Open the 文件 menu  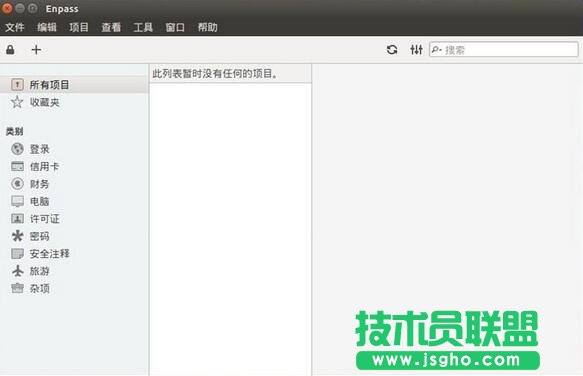[x=15, y=27]
